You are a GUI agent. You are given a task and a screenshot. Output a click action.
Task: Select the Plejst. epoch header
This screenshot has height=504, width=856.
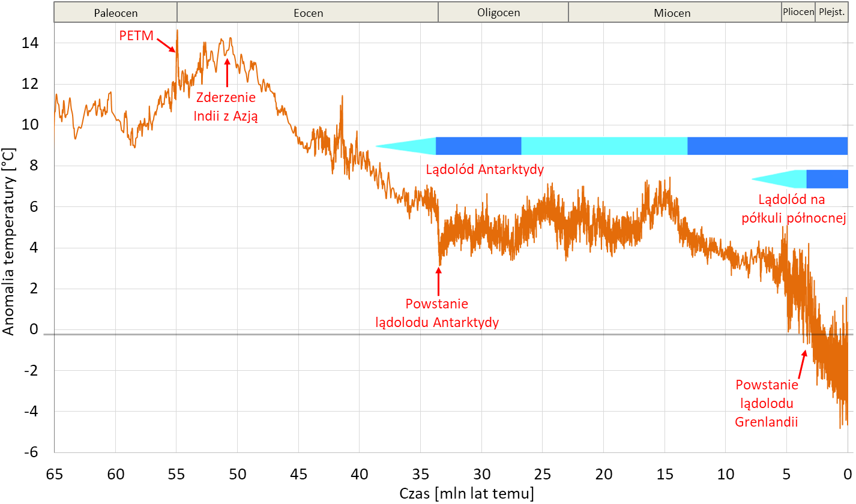(831, 13)
